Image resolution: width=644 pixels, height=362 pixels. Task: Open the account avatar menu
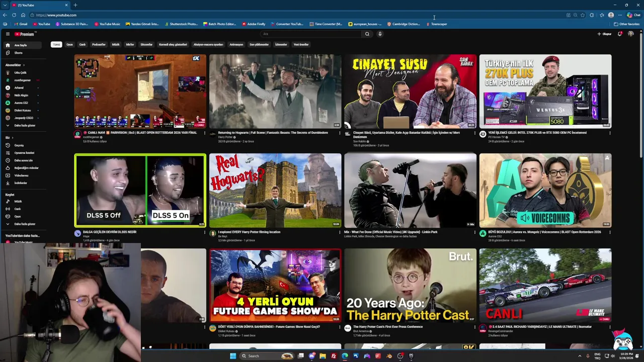(631, 34)
